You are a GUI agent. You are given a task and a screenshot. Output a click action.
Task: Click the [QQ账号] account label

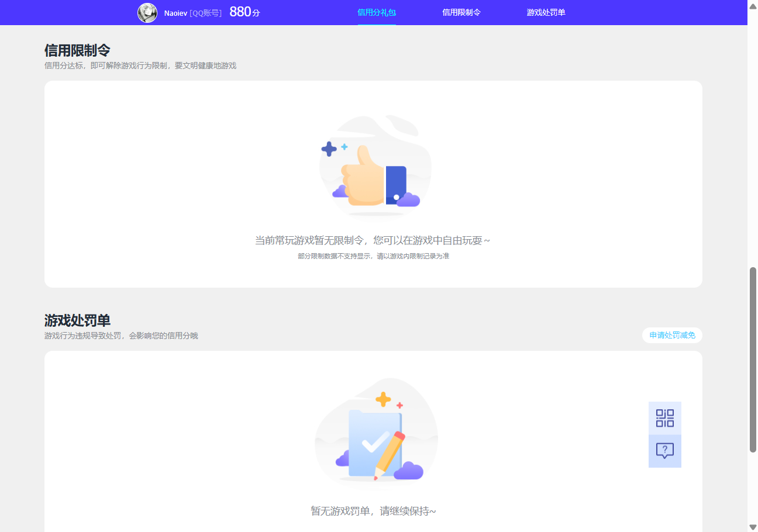coord(206,13)
